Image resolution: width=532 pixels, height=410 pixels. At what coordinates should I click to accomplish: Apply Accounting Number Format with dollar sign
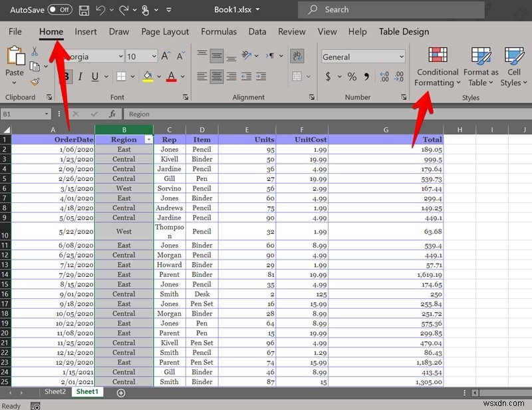(328, 77)
